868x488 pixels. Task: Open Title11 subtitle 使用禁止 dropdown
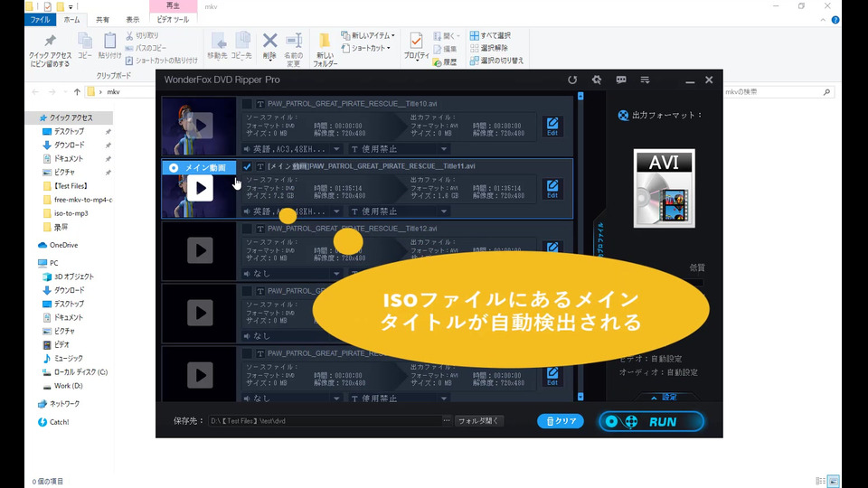point(444,211)
